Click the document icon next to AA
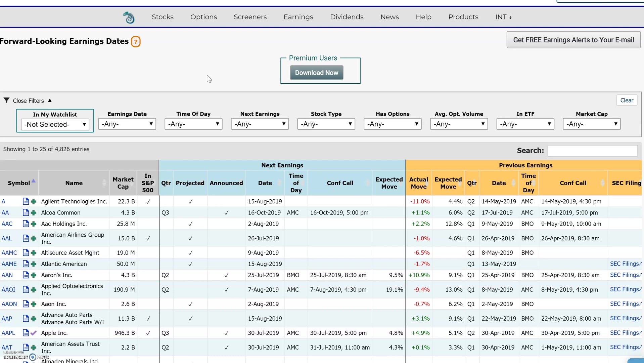644x363 pixels. pyautogui.click(x=26, y=212)
